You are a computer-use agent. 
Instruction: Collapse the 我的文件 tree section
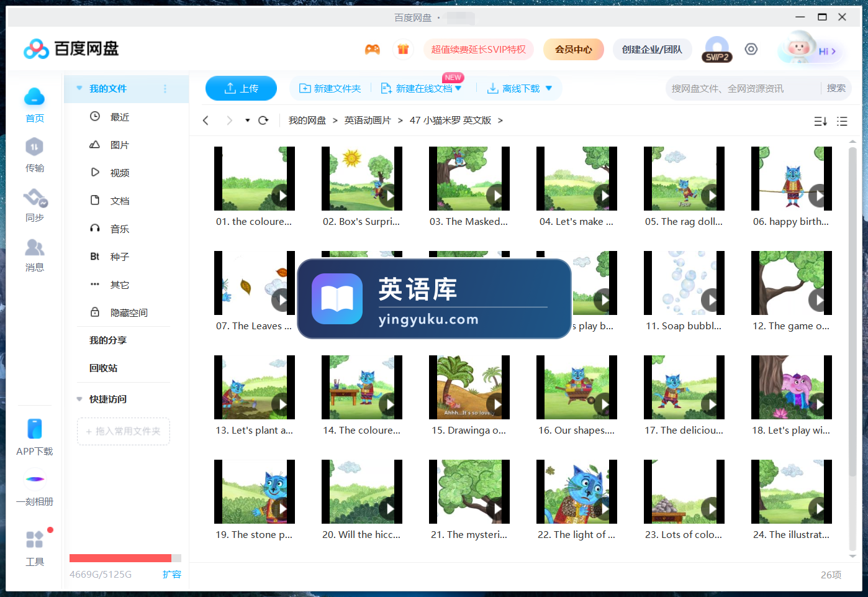[79, 88]
